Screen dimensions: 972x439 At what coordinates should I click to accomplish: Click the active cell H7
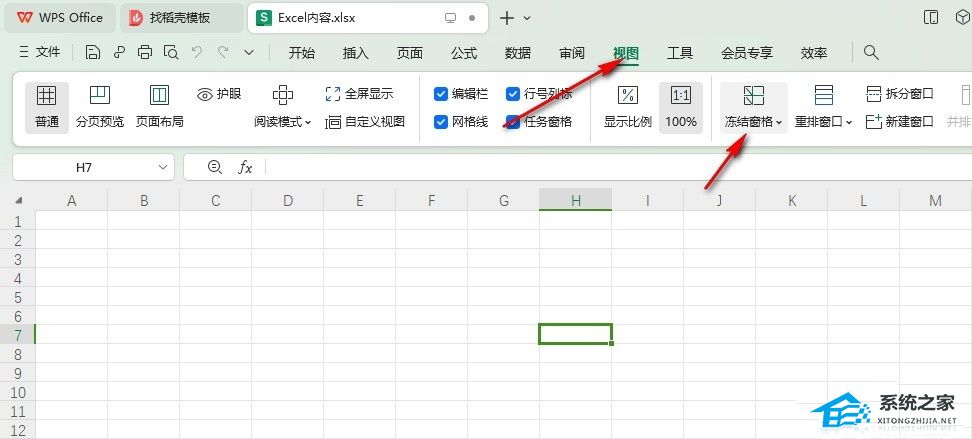point(576,334)
